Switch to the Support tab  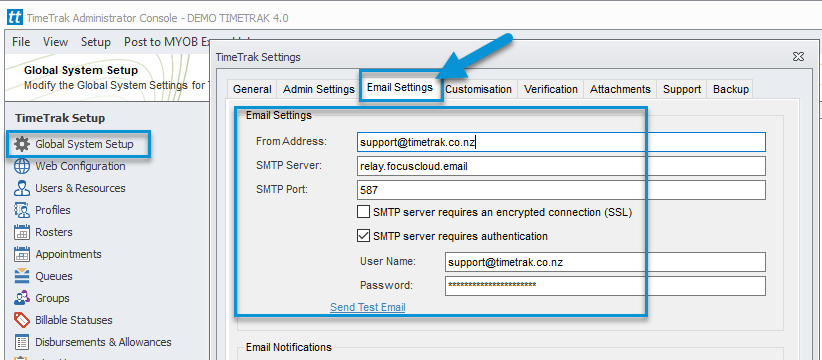682,89
